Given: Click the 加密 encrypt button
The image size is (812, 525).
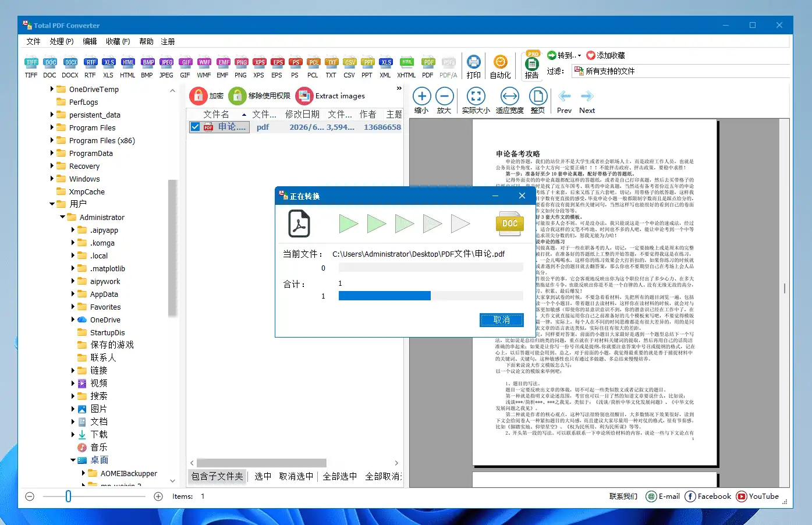Looking at the screenshot, I should pos(207,95).
